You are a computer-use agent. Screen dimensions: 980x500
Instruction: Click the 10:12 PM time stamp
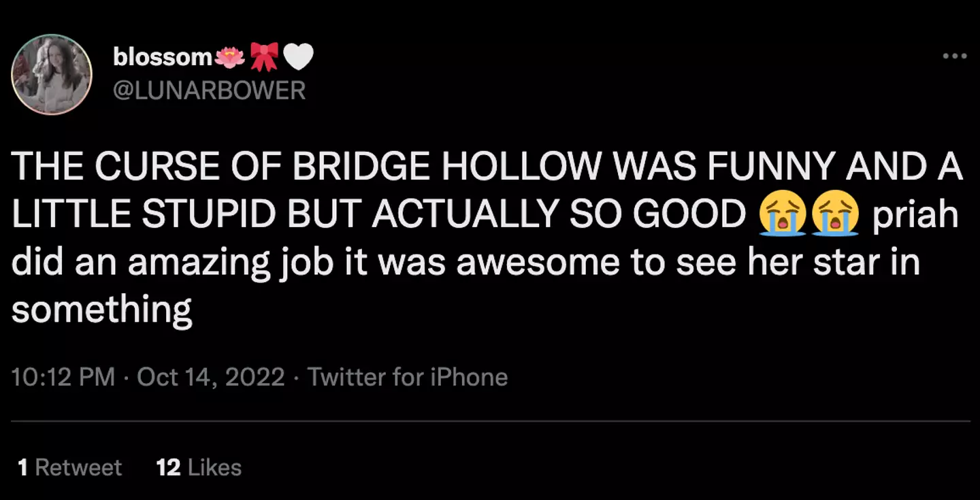pyautogui.click(x=64, y=376)
